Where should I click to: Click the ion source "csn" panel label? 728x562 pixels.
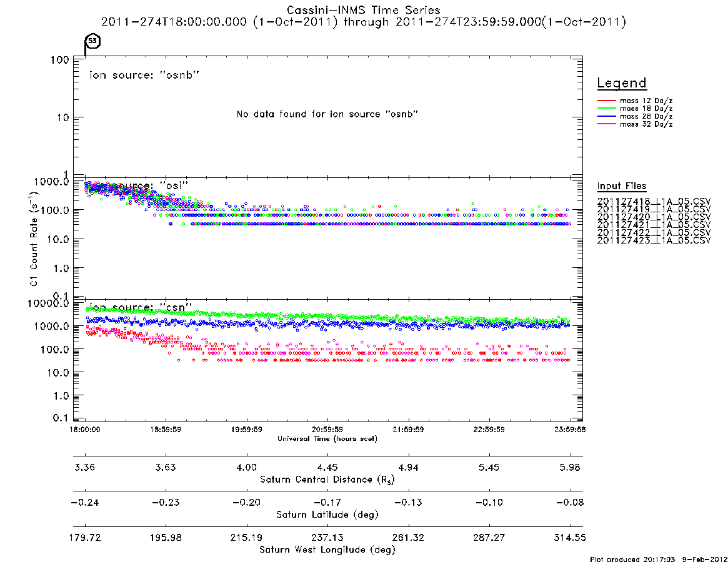(x=140, y=308)
